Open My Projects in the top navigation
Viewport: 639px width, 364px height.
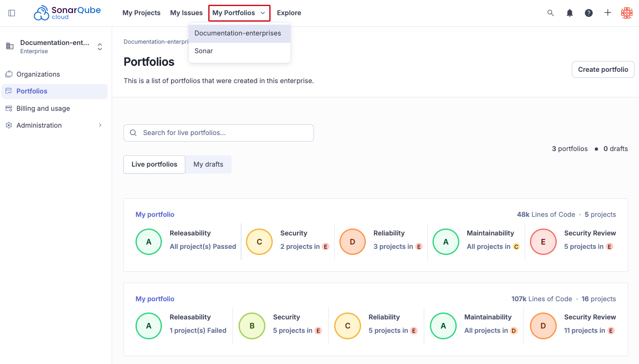pos(142,13)
